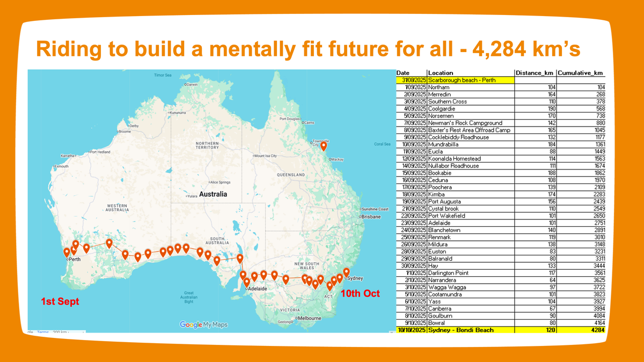Click the map pin near Townsville
This screenshot has width=644, height=362.
[324, 145]
